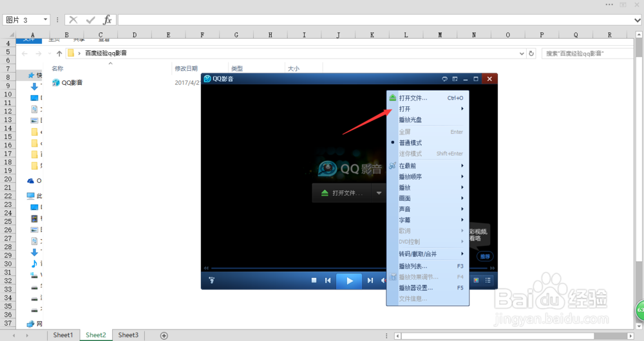The width and height of the screenshot is (644, 341).
Task: Click the sheet tab scroll-left arrow
Action: [x=14, y=336]
